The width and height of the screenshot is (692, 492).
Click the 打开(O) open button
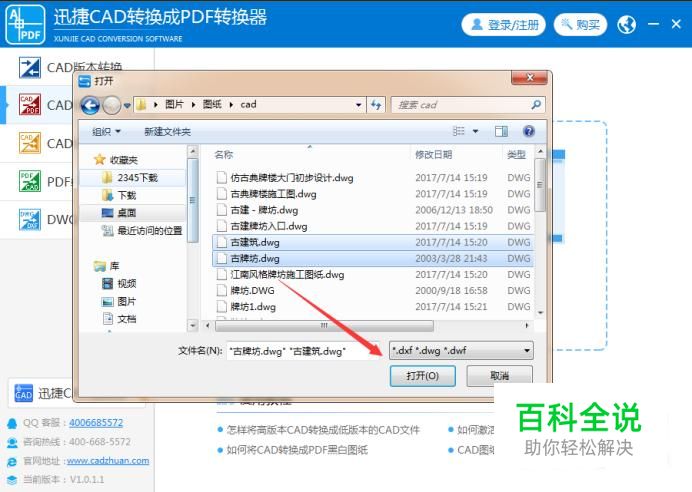tap(422, 376)
